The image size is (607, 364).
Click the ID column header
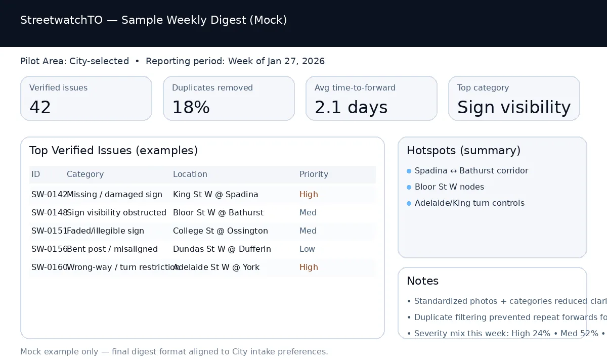(35, 174)
